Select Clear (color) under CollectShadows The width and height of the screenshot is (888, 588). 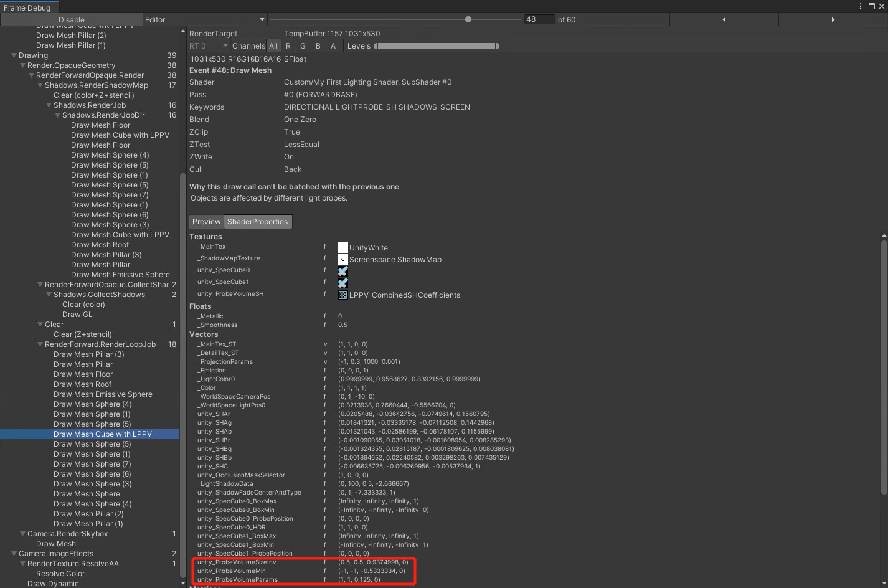(83, 305)
